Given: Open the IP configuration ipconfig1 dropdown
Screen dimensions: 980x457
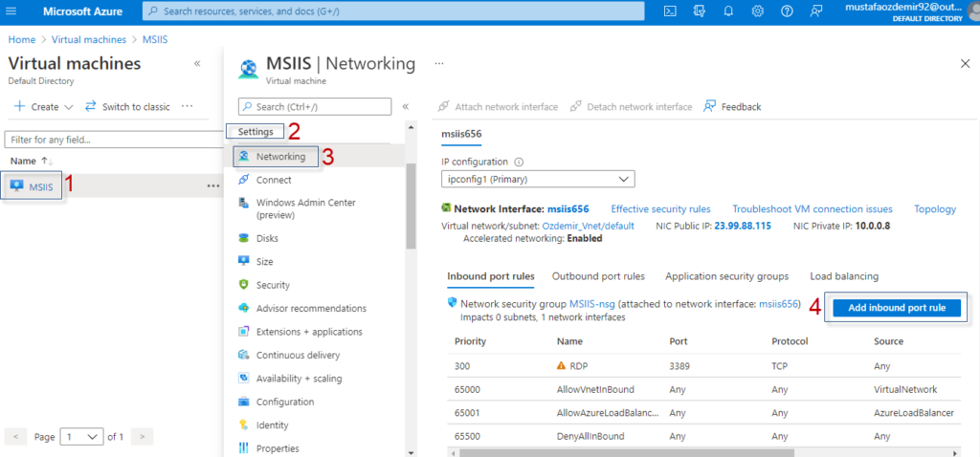Looking at the screenshot, I should click(538, 179).
